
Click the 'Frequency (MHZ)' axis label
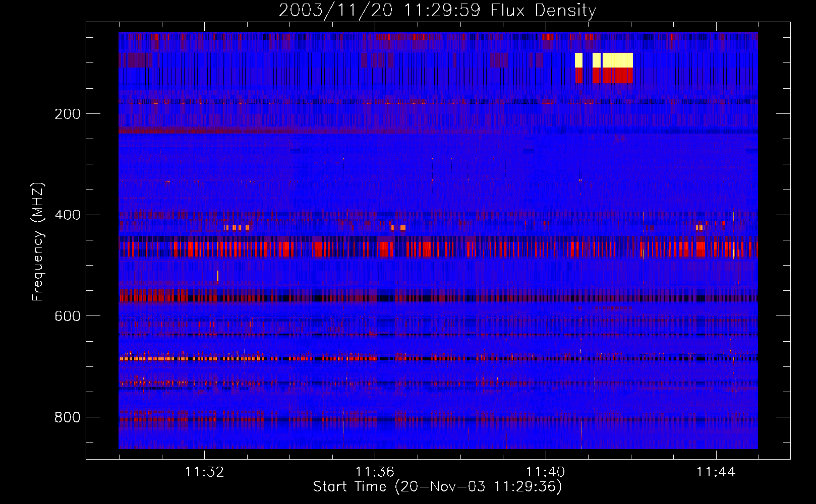38,241
